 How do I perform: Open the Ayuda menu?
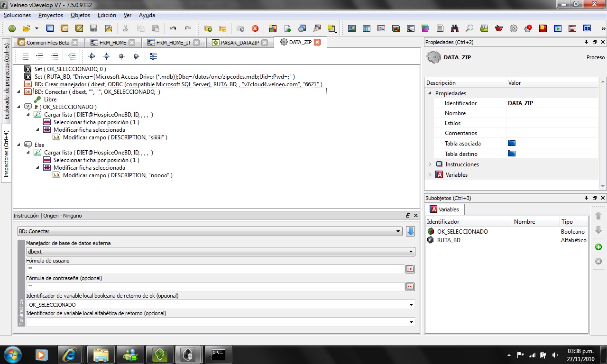pos(147,15)
